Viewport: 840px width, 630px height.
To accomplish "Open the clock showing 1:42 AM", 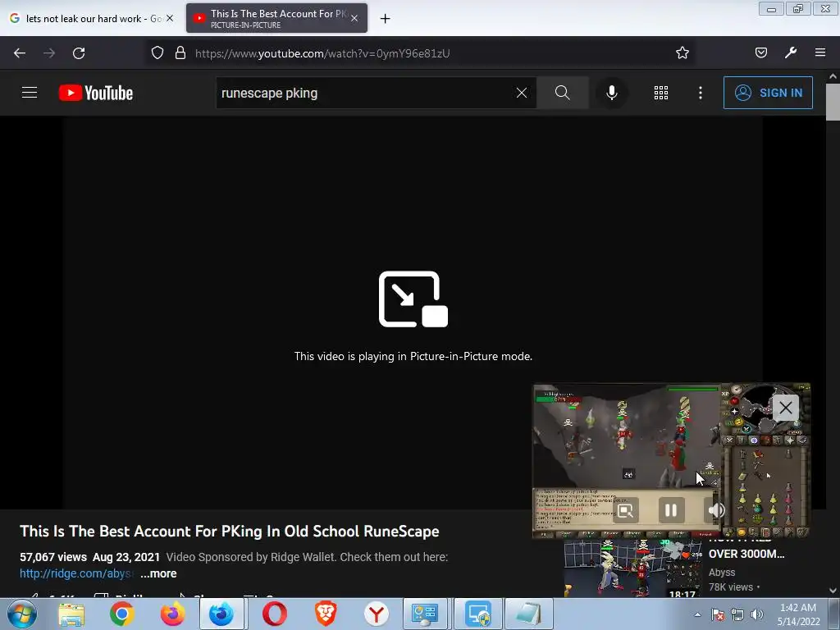I will tap(798, 614).
